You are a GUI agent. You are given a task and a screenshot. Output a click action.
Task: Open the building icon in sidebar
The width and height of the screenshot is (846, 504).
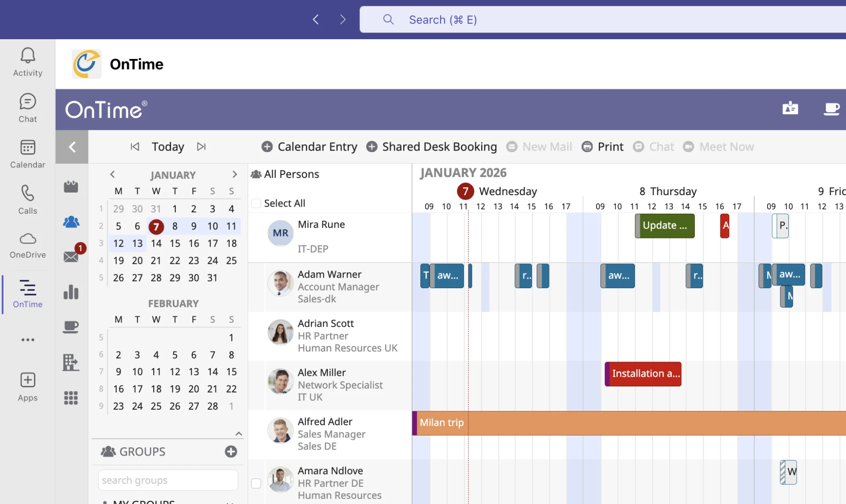coord(71,362)
